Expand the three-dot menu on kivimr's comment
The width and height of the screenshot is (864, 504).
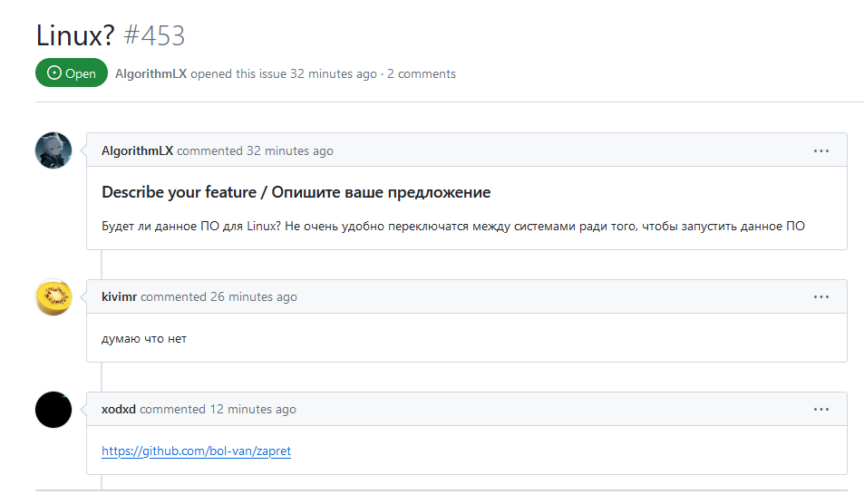pos(820,297)
